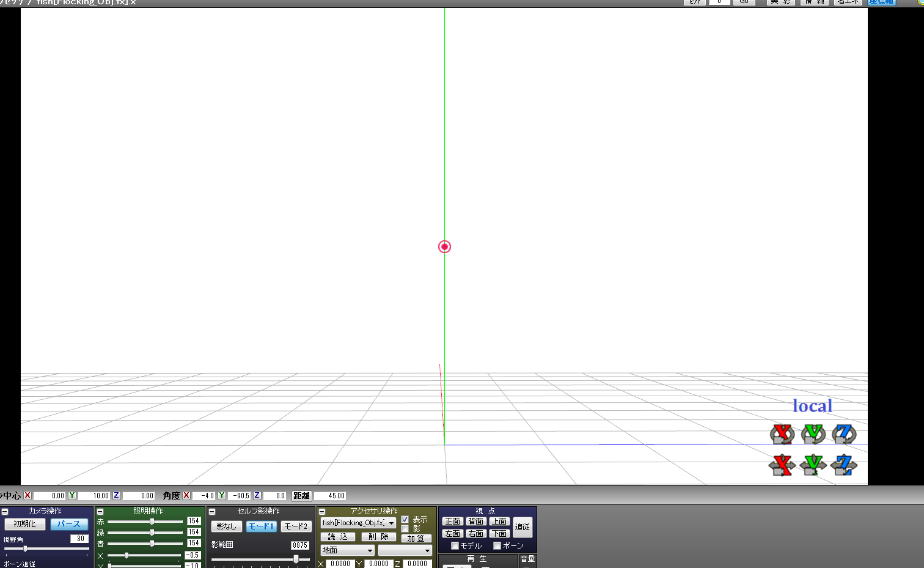Check the モデル checkbox in 視点 panel
924x568 pixels.
click(455, 546)
